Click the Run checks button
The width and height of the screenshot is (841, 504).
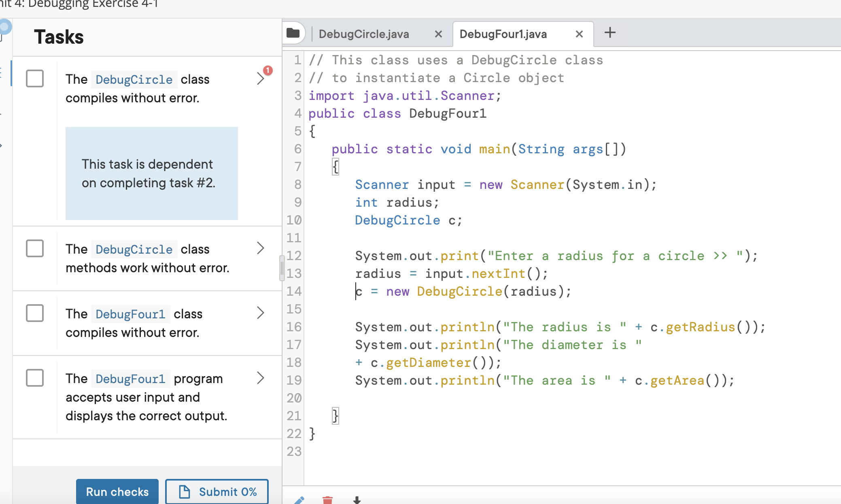pyautogui.click(x=117, y=491)
